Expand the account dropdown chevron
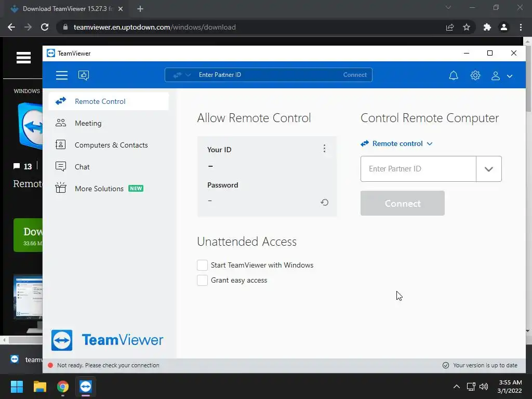The height and width of the screenshot is (399, 532). tap(510, 76)
